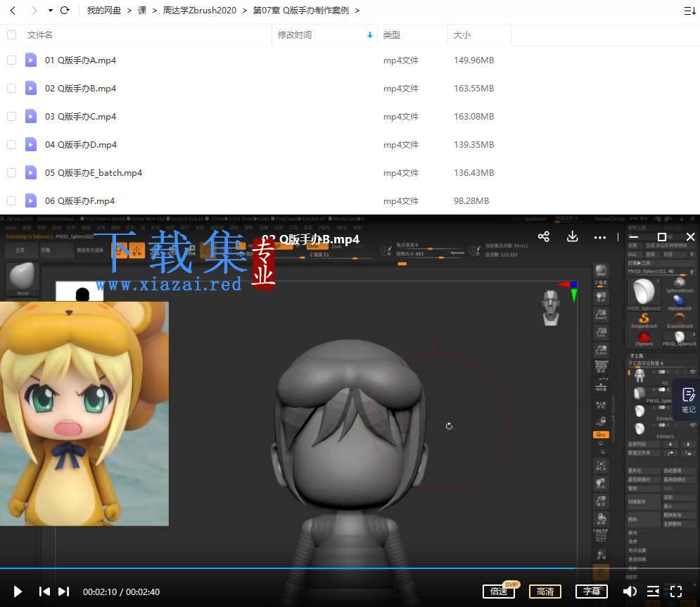Click the video icon of 06 Q版手办F.mp4
The width and height of the screenshot is (700, 607).
[x=31, y=200]
